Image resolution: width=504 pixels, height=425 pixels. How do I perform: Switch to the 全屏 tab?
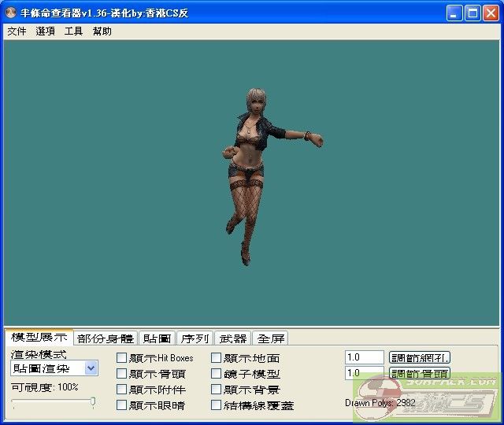point(271,338)
